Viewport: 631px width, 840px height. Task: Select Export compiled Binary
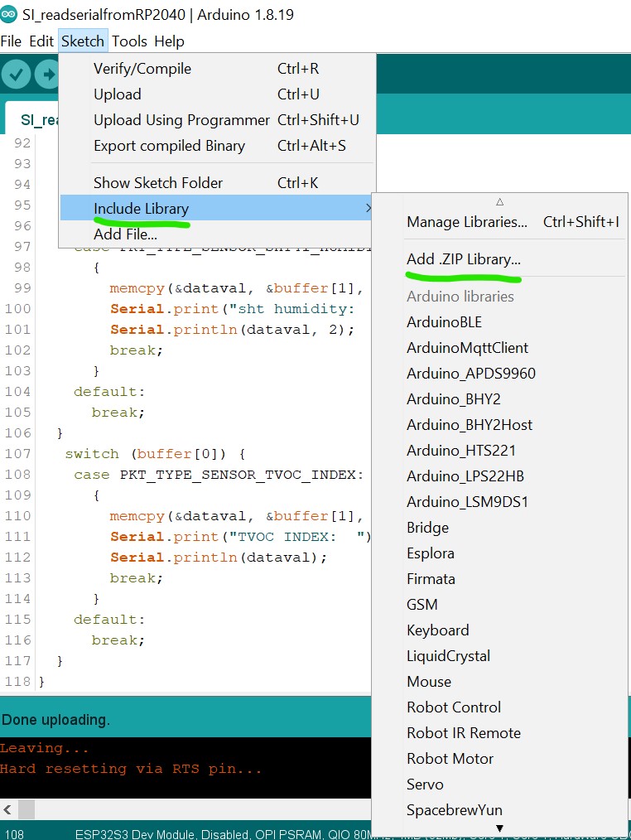pyautogui.click(x=217, y=146)
